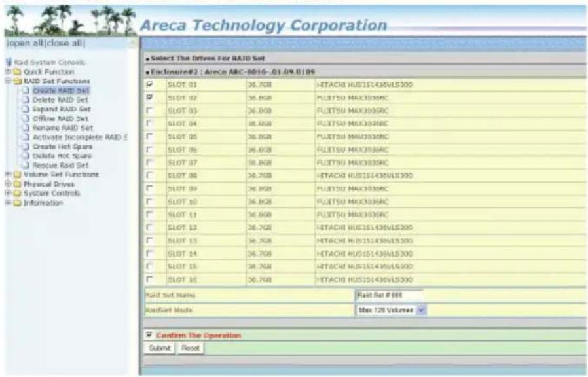588x377 pixels.
Task: Expand the Volume Set Functions tree node
Action: pos(8,174)
